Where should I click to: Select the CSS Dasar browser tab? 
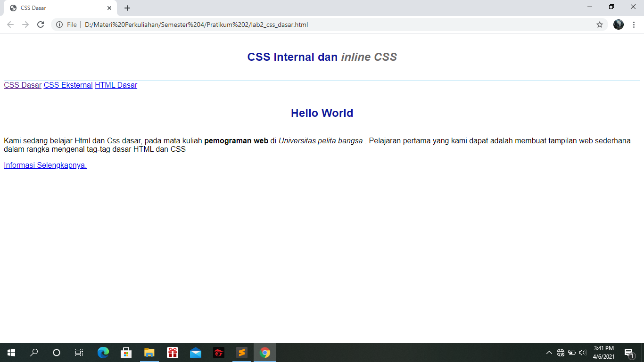(x=60, y=8)
